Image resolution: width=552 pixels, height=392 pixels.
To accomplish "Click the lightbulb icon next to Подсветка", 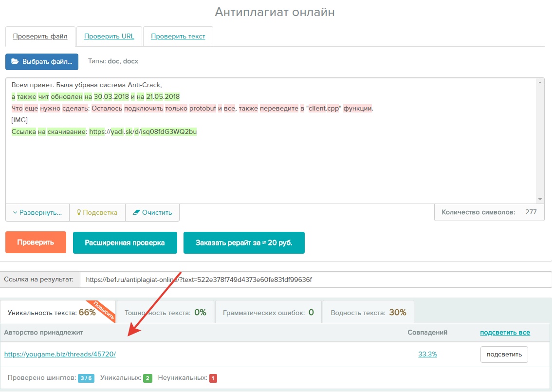I will click(79, 212).
